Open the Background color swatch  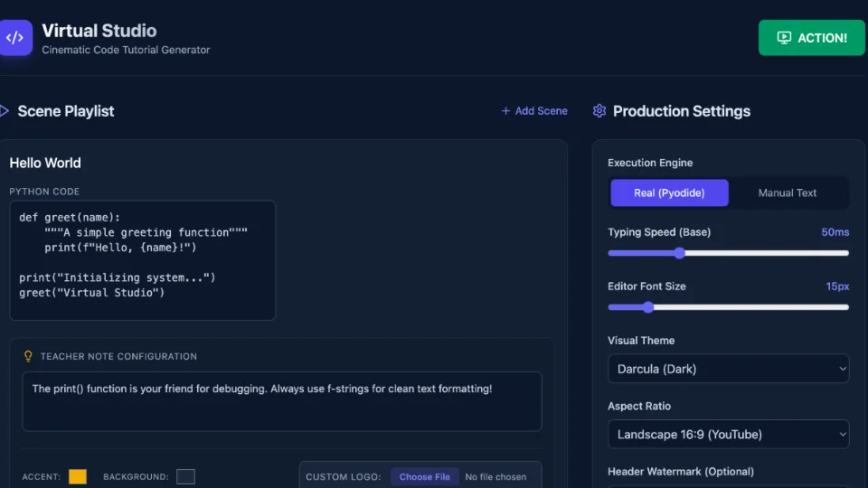click(x=185, y=476)
